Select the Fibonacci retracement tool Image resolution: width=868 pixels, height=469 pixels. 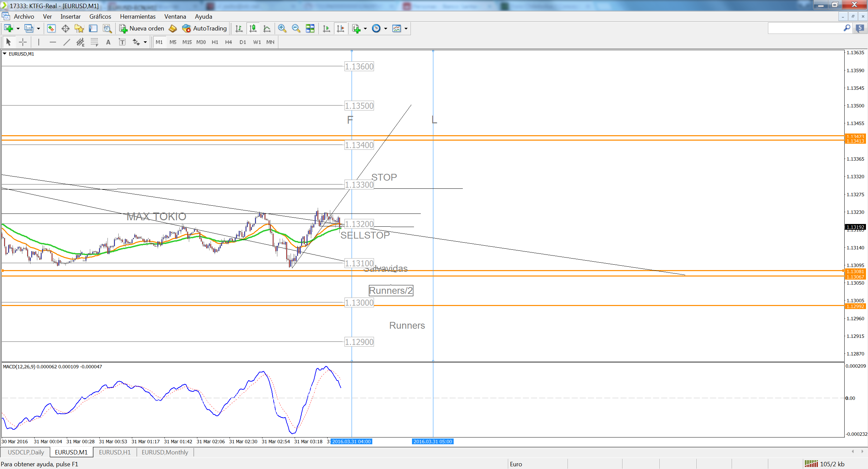tap(94, 42)
